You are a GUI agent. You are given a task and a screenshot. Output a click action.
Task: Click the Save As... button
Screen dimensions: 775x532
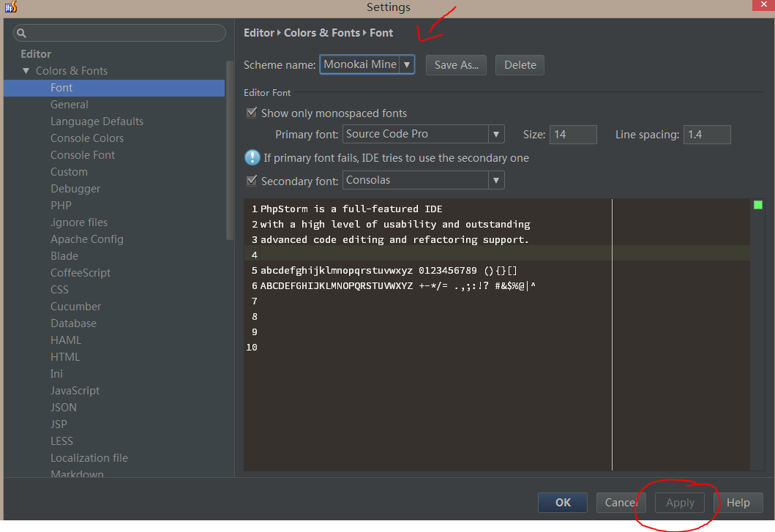point(456,65)
